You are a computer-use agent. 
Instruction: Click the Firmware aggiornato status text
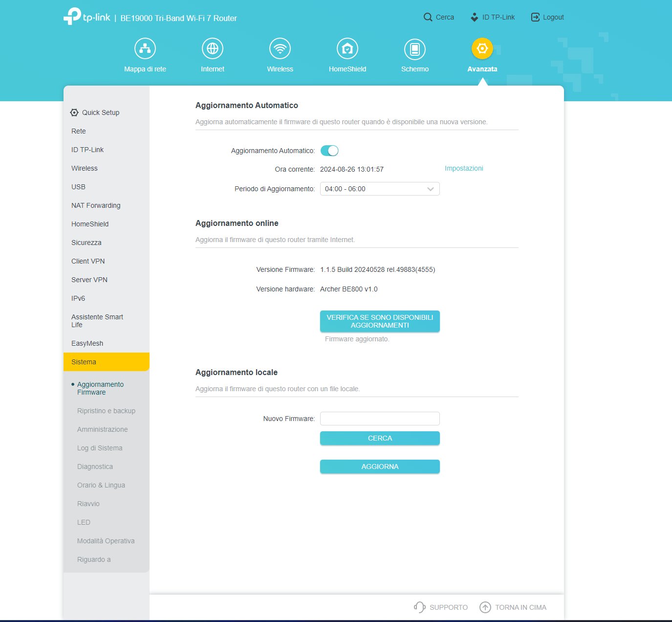point(357,339)
